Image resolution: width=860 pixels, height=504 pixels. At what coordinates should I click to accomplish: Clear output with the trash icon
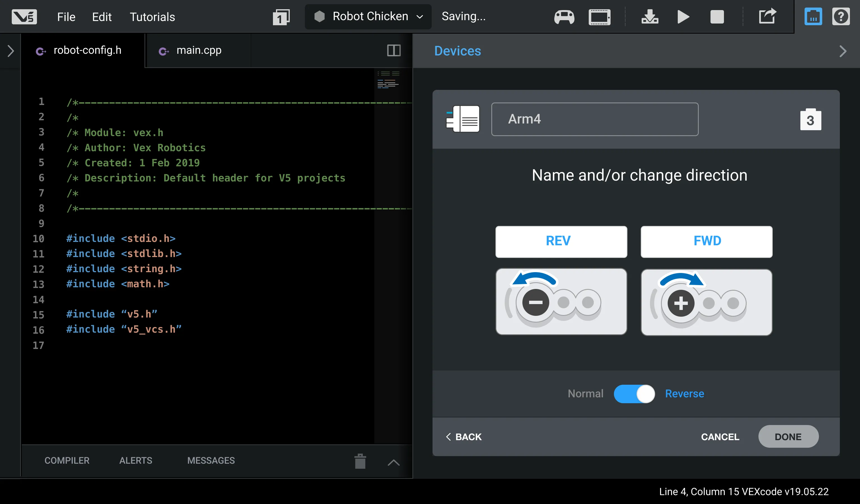tap(360, 461)
